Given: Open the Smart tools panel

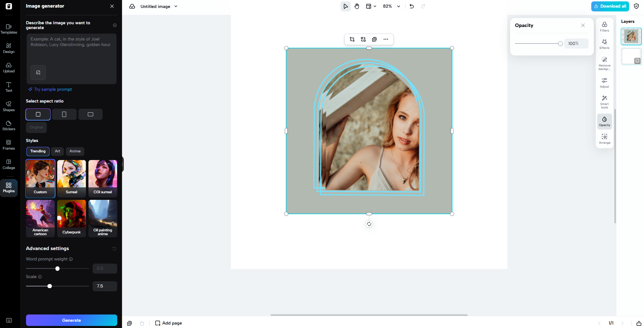Looking at the screenshot, I should click(x=604, y=101).
